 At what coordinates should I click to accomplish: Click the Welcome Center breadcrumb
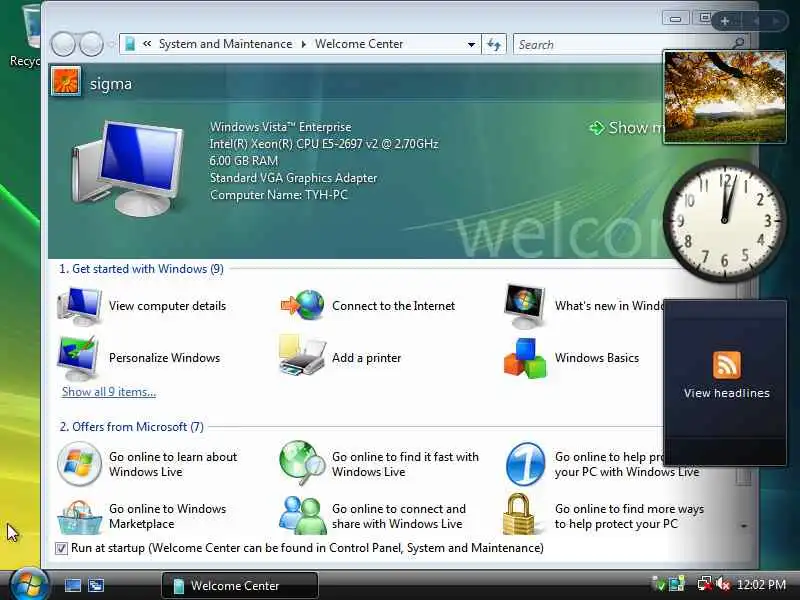click(x=359, y=44)
